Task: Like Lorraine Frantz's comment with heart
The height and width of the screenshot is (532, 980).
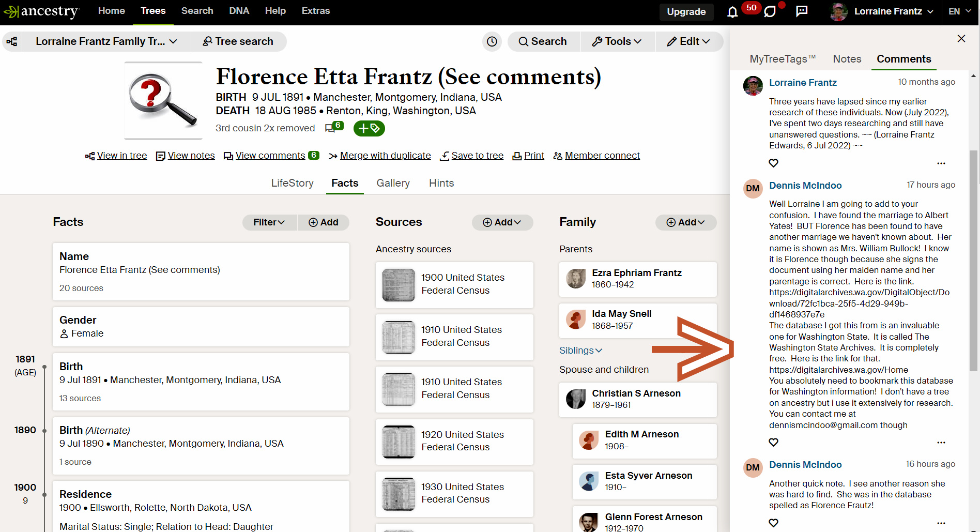Action: coord(773,163)
